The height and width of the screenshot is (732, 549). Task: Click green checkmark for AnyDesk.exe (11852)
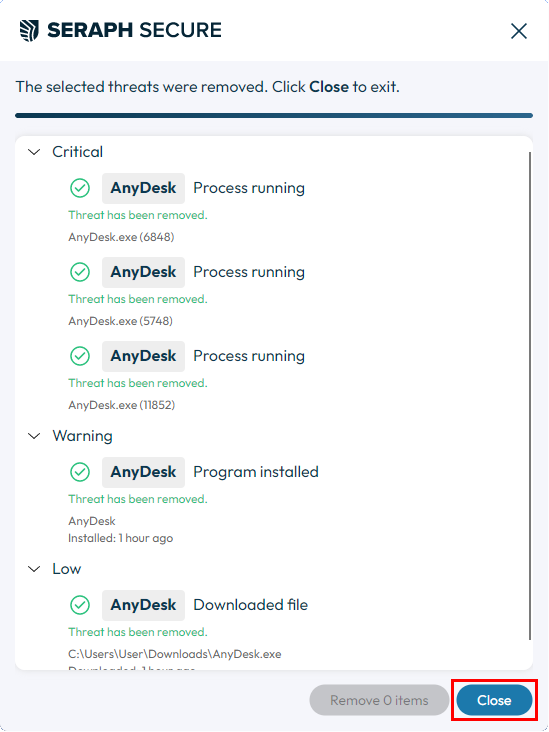click(x=80, y=356)
